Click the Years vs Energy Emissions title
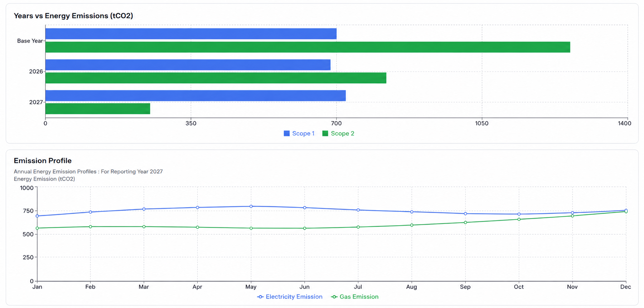 (73, 16)
